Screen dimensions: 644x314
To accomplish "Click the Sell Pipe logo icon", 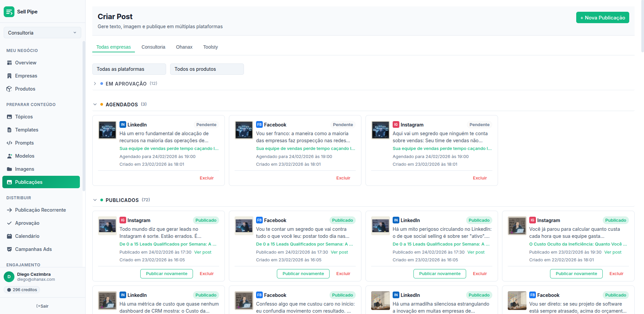I will (9, 12).
